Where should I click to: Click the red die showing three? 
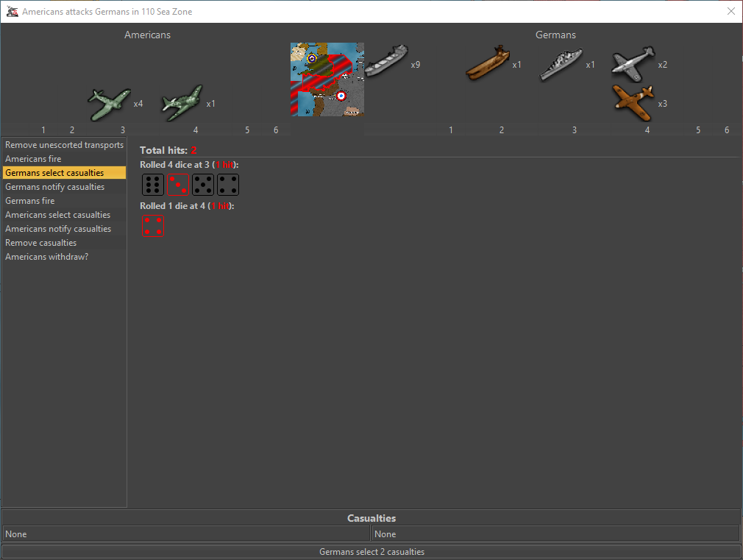(x=178, y=185)
